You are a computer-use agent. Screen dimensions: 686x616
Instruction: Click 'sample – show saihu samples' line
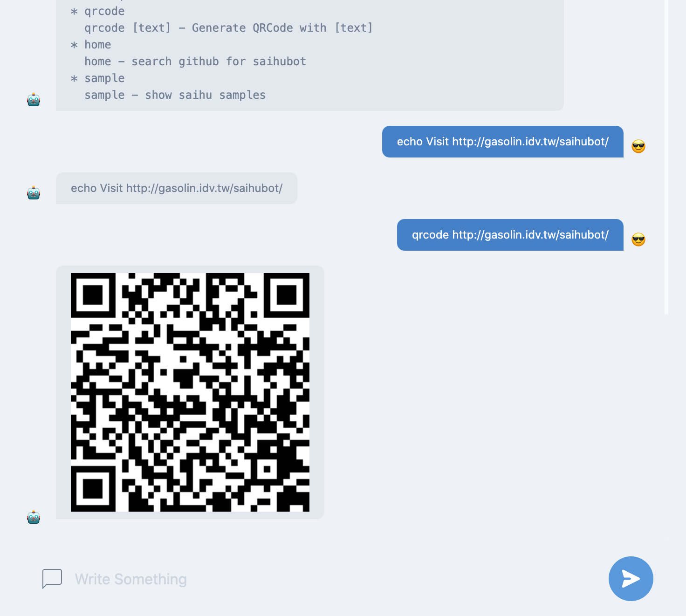175,95
